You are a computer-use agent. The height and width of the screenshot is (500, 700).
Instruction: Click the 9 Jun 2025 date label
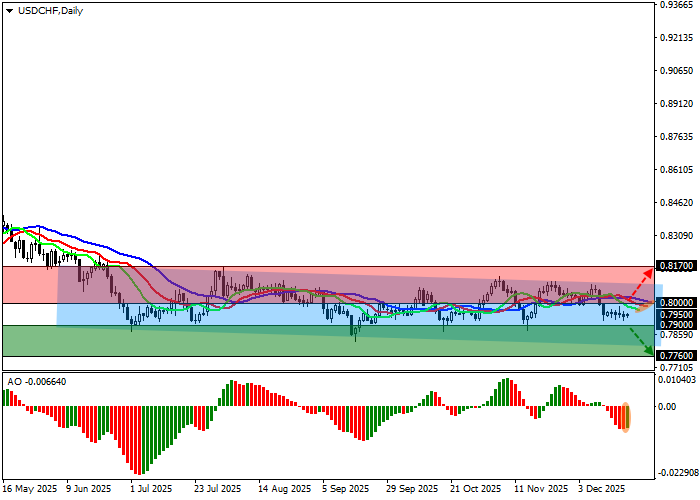point(88,489)
